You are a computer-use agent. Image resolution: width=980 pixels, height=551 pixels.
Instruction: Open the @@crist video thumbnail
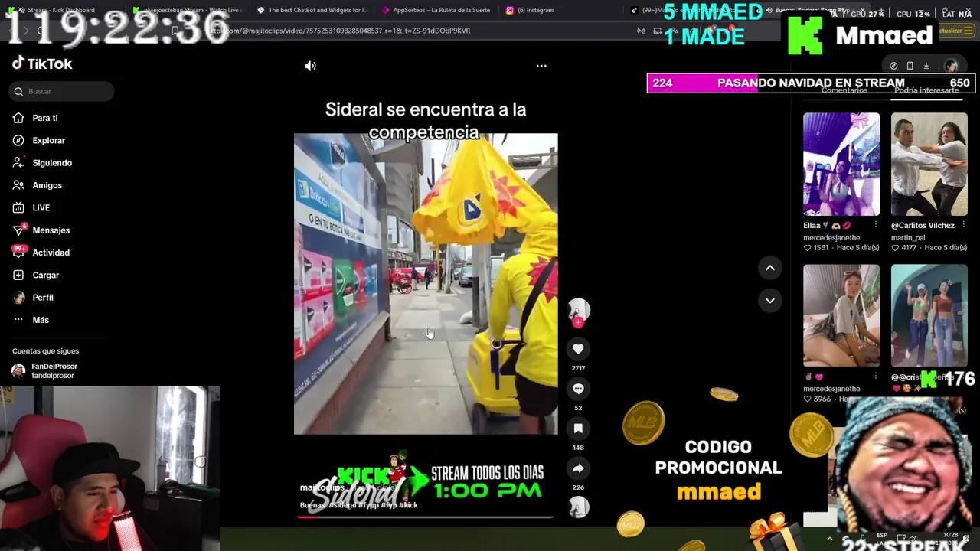coord(929,316)
